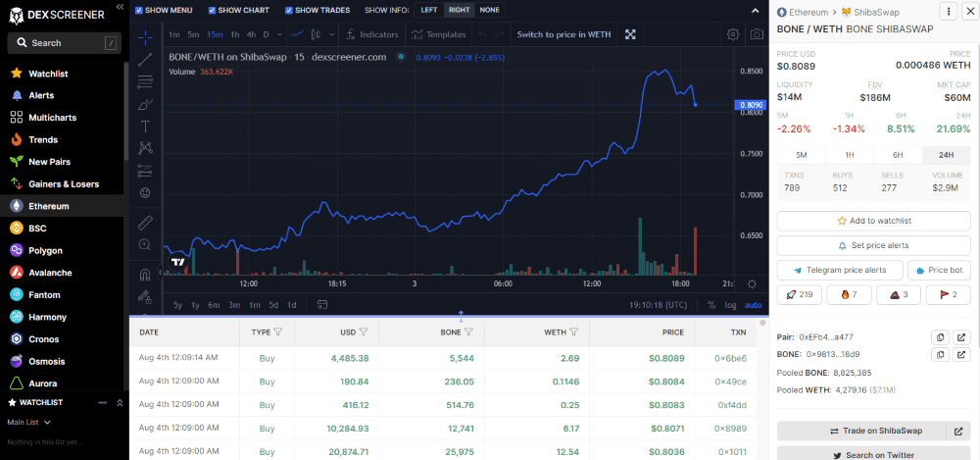Open Telegram price alerts
Screen dimensions: 980x460
point(840,270)
